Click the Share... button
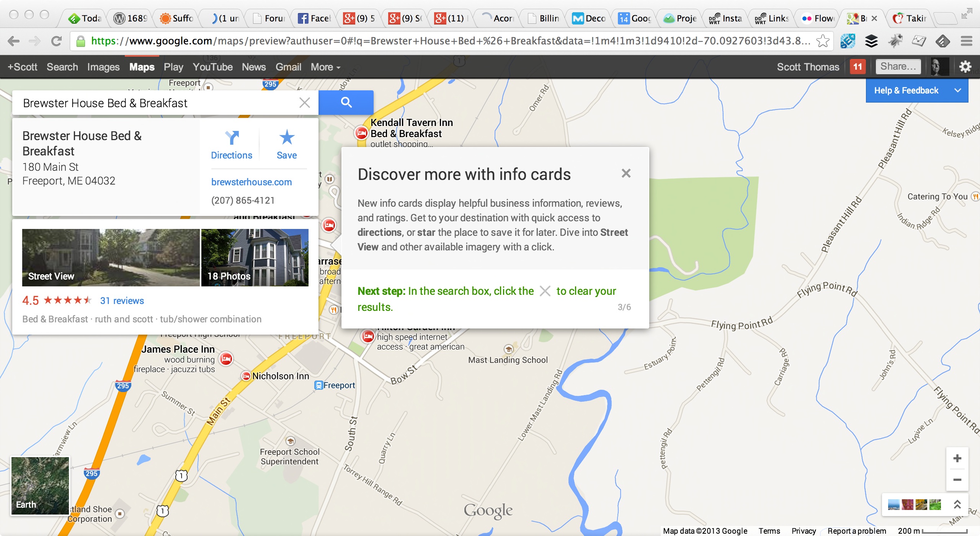980x536 pixels. click(898, 67)
